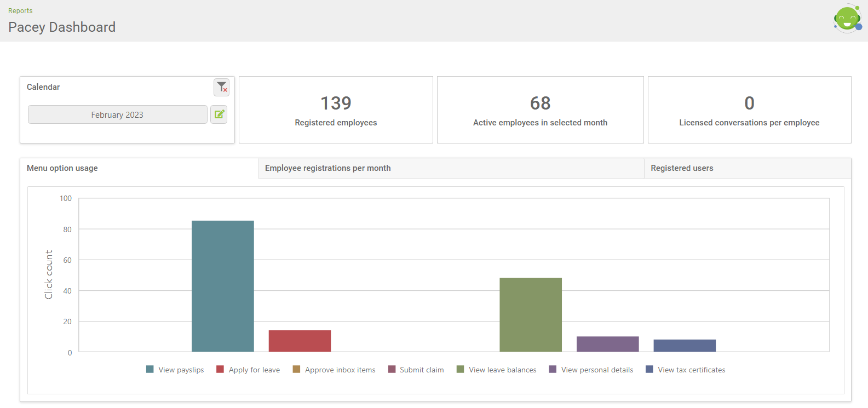Image resolution: width=868 pixels, height=408 pixels.
Task: Switch to Employee registrations per month tab
Action: tap(327, 168)
